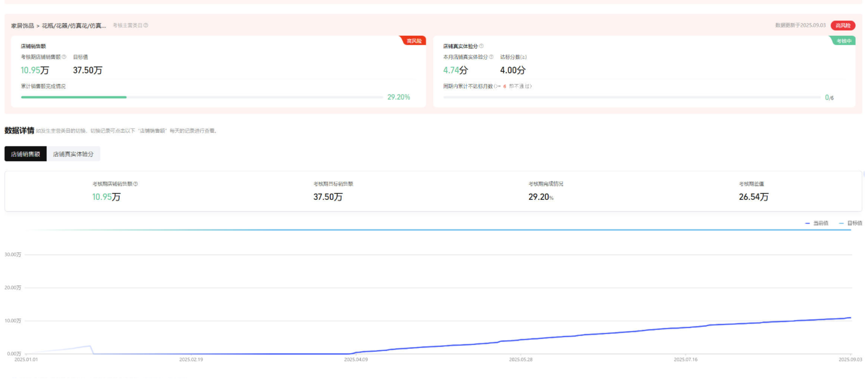Viewport: 868px width, 379px height.
Task: Click the red 高风险 corner tag on sales card
Action: pos(414,41)
